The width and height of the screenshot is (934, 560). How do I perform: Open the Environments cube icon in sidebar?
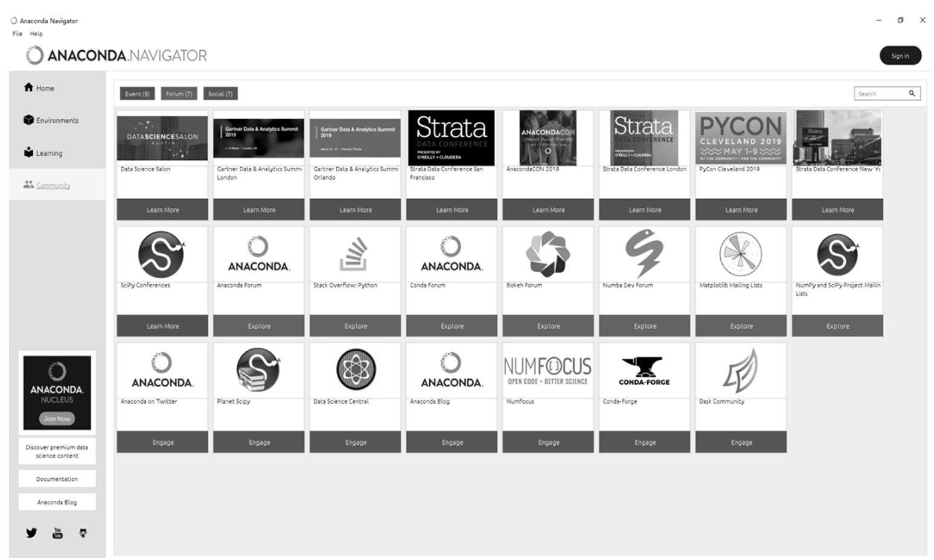point(28,120)
